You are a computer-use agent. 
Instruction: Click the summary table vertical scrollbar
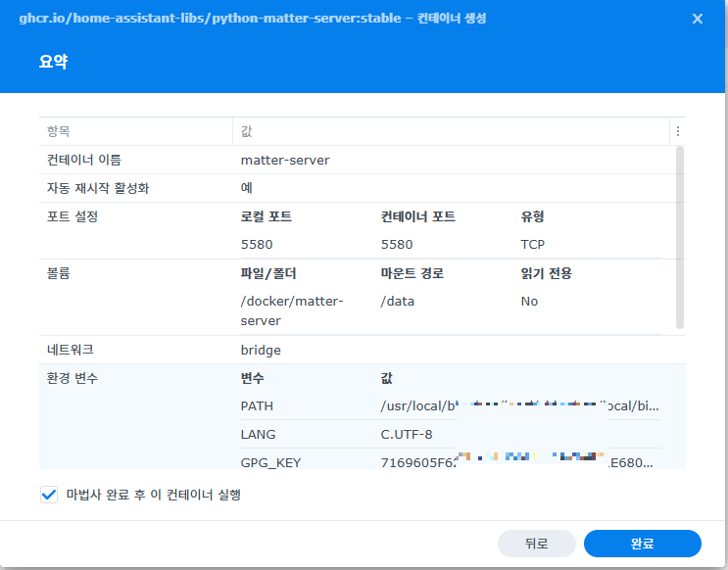tap(680, 237)
